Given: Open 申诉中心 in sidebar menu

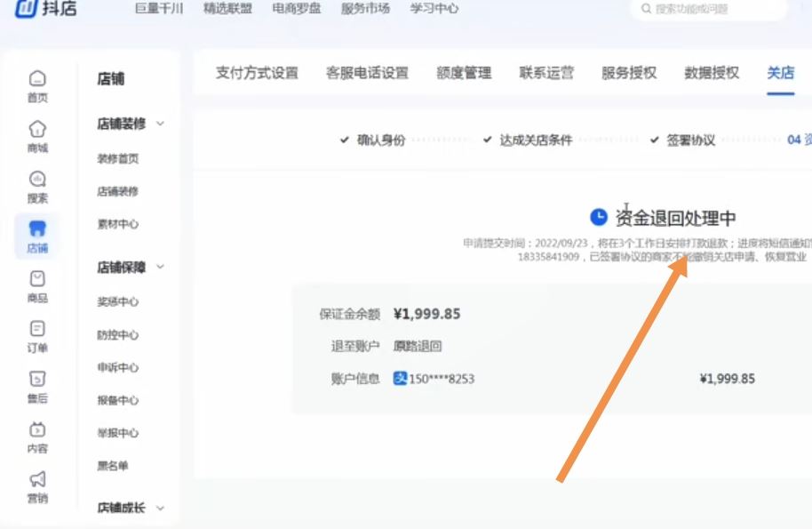Looking at the screenshot, I should [x=117, y=368].
